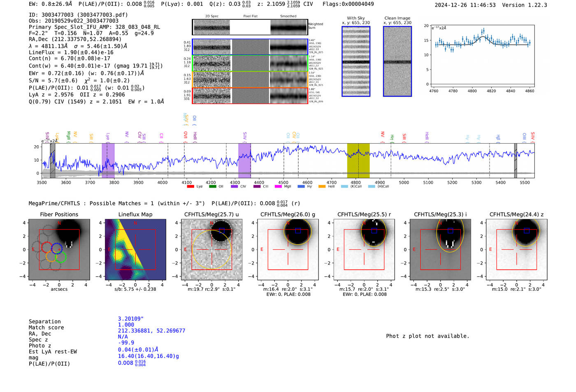Click the Obs 20190529v022 line
Viewport: 576px width, 392px height.
coord(74,21)
